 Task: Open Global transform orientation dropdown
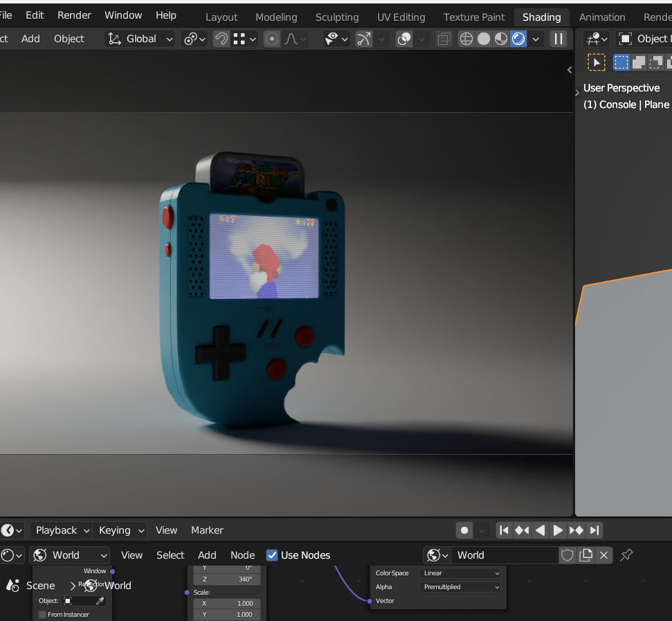(140, 39)
